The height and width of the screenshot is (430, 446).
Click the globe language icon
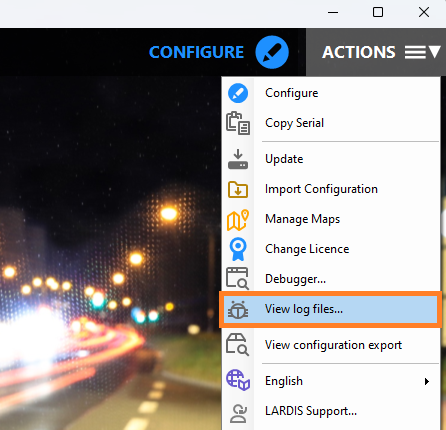[x=238, y=380]
